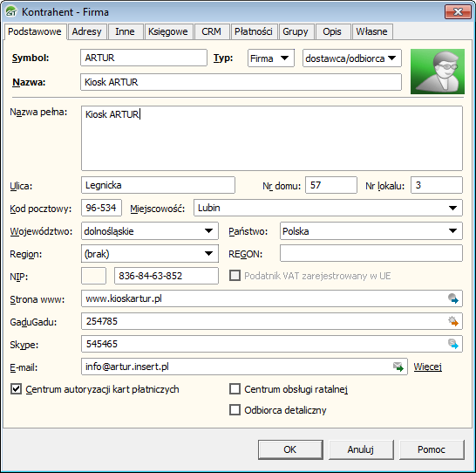Click the Więcej link beside E-mail
The image size is (476, 473).
427,367
